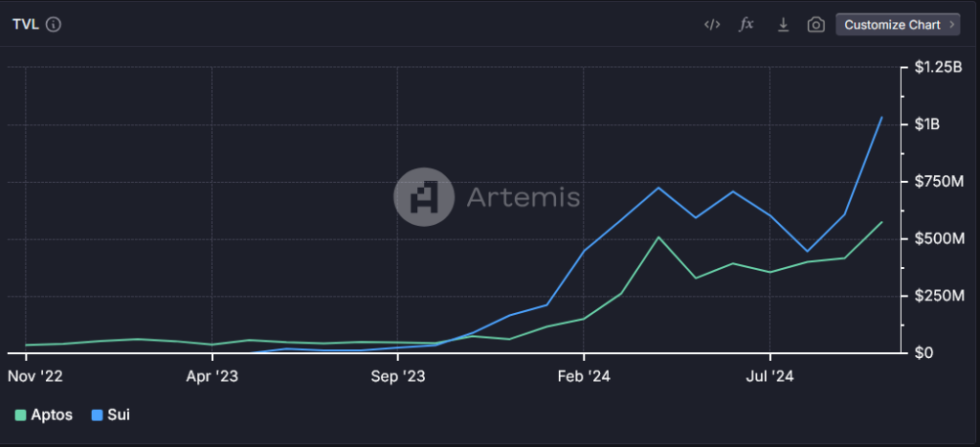
Task: Click the TVL chart title
Action: (26, 25)
